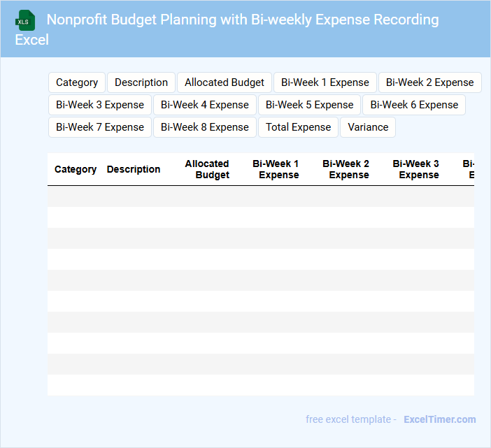The image size is (491, 448).
Task: Select the Category tag button
Action: coord(77,82)
